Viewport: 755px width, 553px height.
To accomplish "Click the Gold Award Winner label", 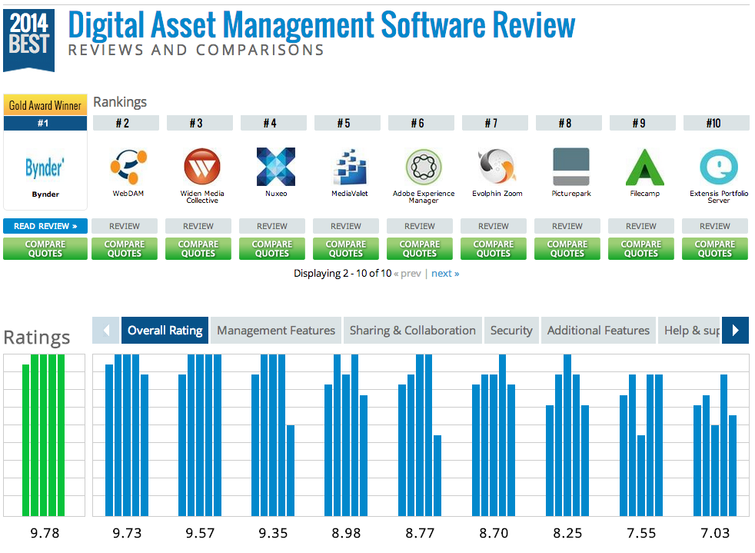I will (x=45, y=105).
